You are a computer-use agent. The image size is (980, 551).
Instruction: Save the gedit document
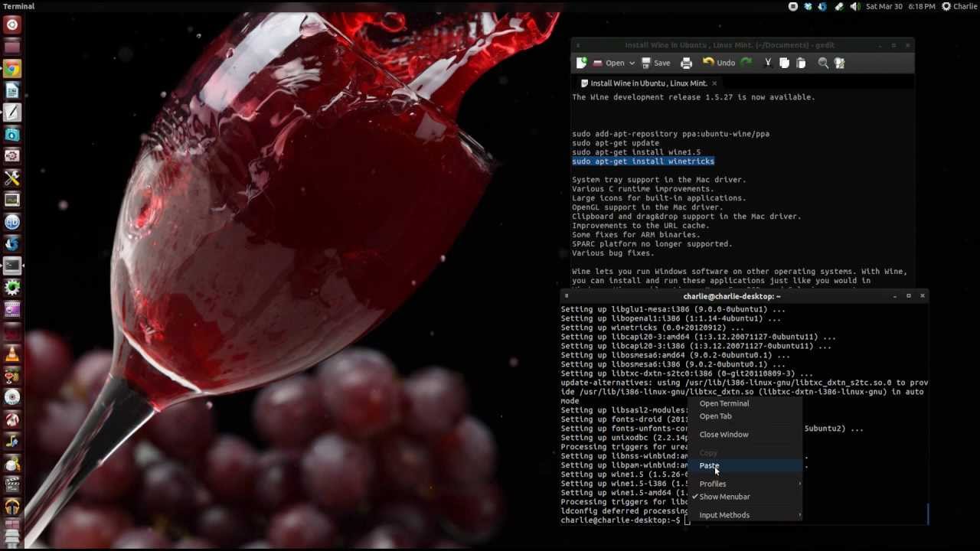click(x=656, y=63)
